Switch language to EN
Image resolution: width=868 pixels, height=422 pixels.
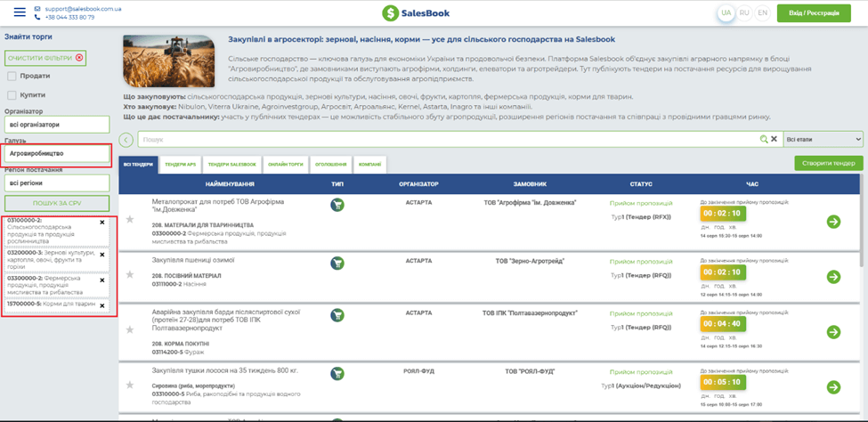pos(763,12)
